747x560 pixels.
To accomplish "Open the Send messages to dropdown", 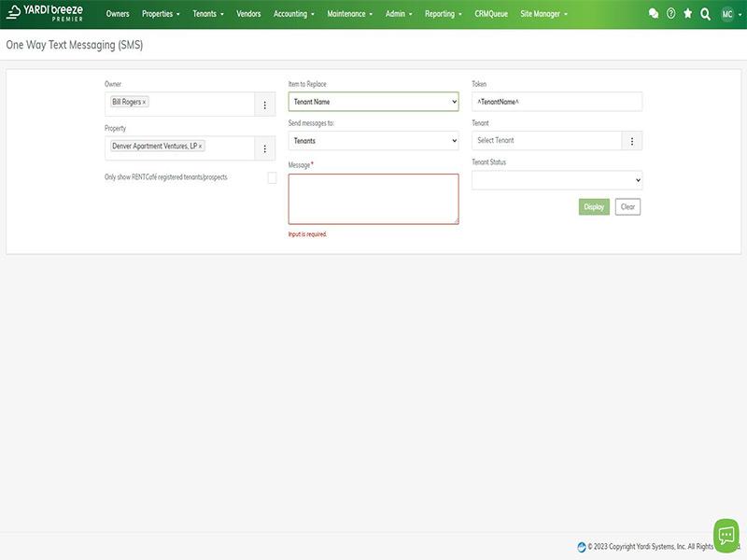I will pos(373,141).
